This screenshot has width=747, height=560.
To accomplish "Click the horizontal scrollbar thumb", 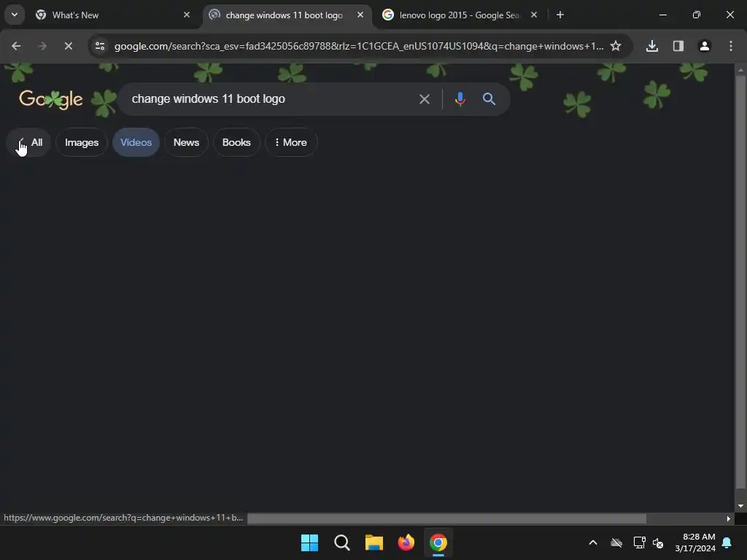I will 447,518.
